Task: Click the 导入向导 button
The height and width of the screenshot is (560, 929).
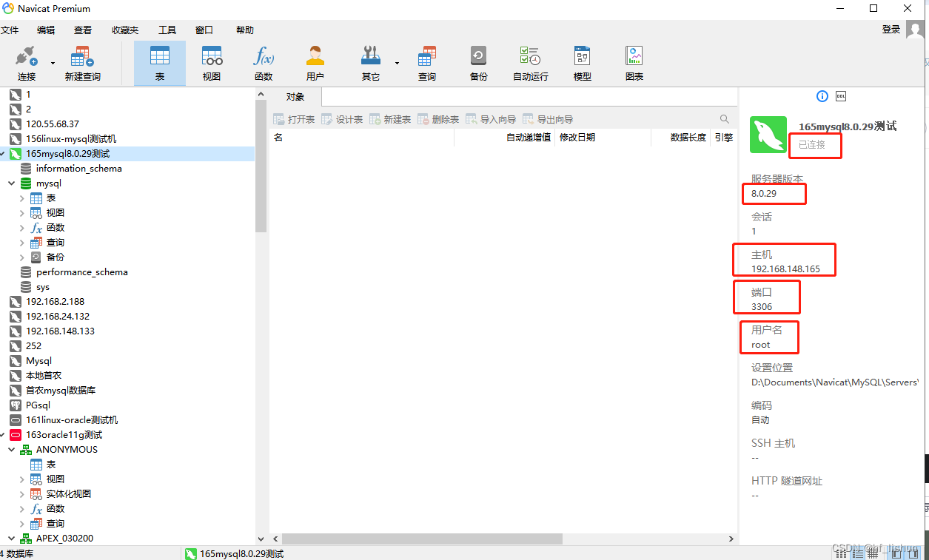Action: [492, 119]
